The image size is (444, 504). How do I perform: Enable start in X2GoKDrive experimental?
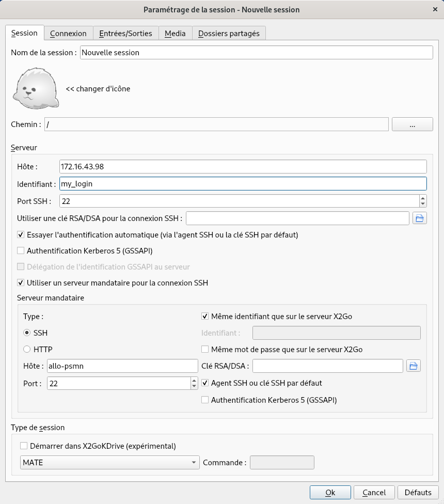coord(23,446)
